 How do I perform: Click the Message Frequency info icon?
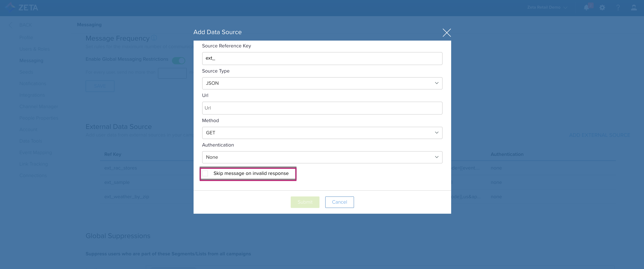(x=154, y=38)
